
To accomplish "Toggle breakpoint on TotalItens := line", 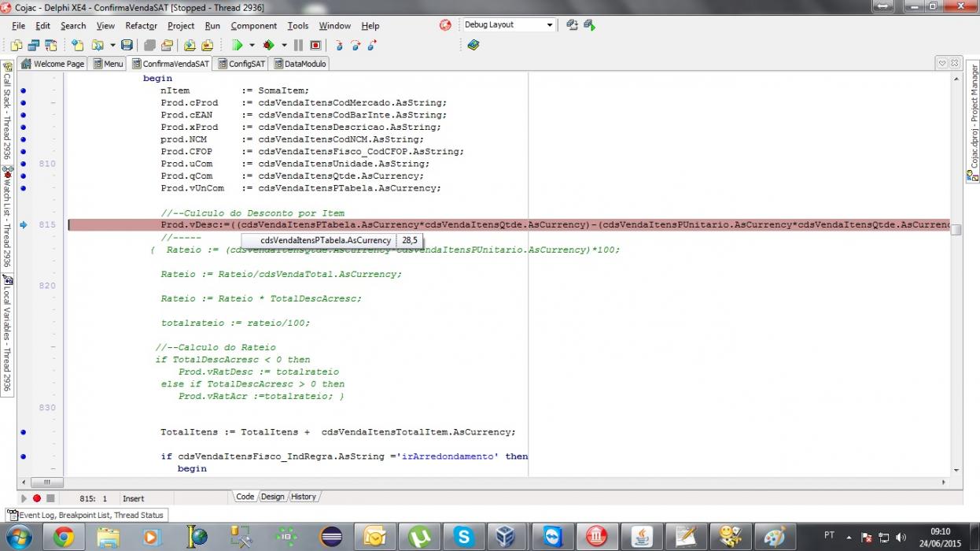I will click(x=24, y=432).
